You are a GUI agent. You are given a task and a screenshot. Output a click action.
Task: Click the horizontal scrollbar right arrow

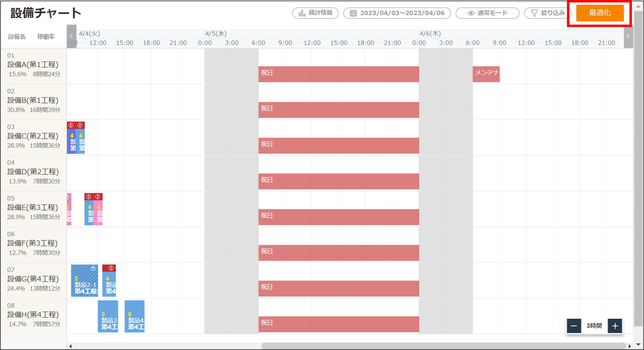pyautogui.click(x=629, y=347)
